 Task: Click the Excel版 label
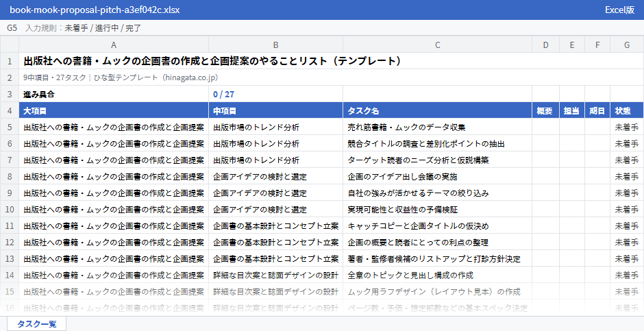click(x=619, y=10)
